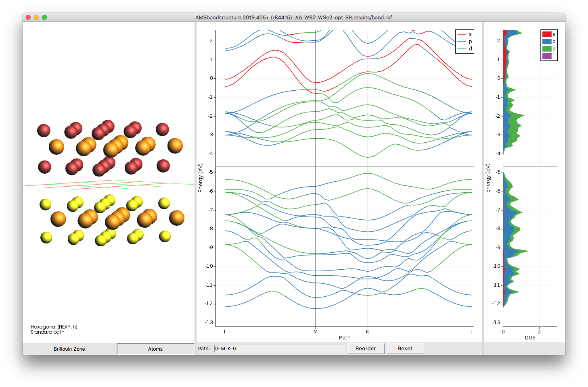Switch to the Atoms tab

(x=155, y=349)
